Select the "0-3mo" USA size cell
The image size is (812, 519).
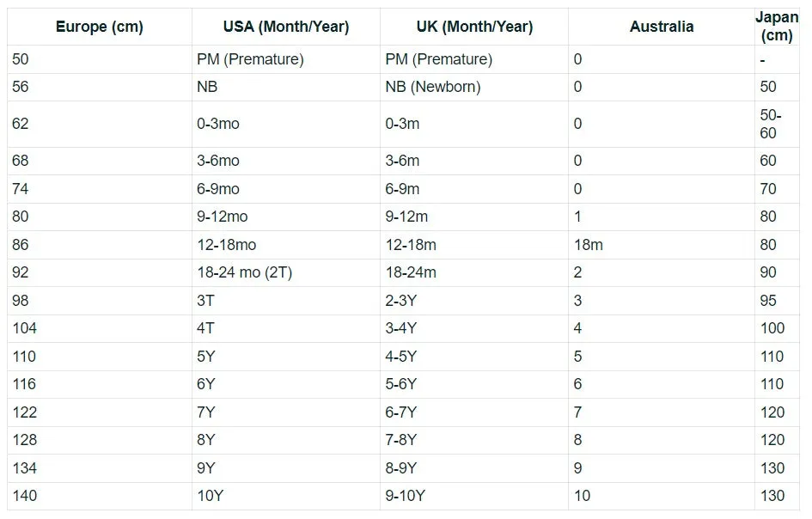[218, 124]
